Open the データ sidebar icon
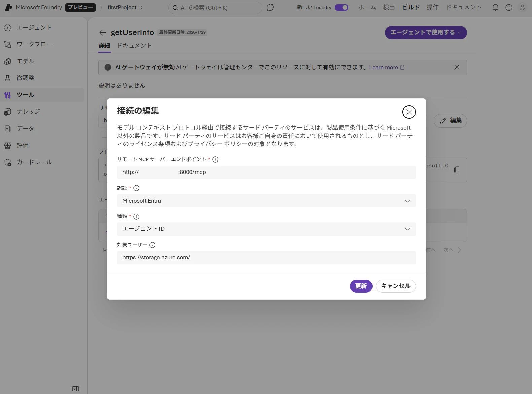This screenshot has height=394, width=532. tap(8, 129)
